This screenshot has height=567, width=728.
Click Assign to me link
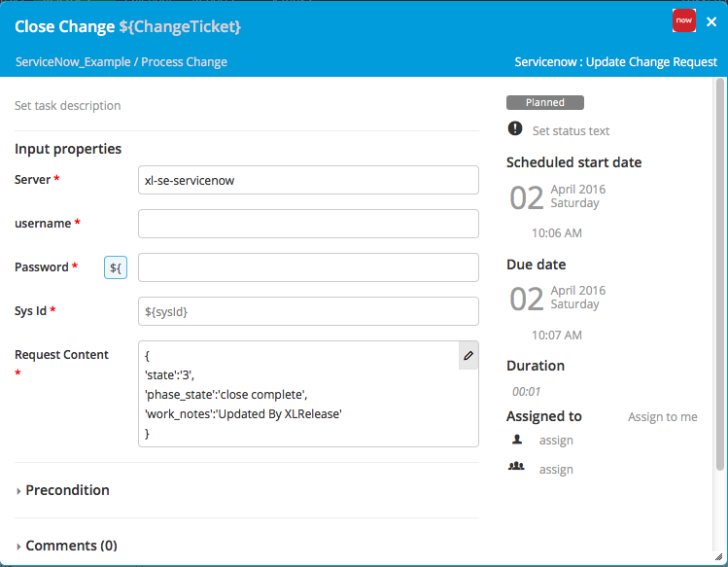663,417
